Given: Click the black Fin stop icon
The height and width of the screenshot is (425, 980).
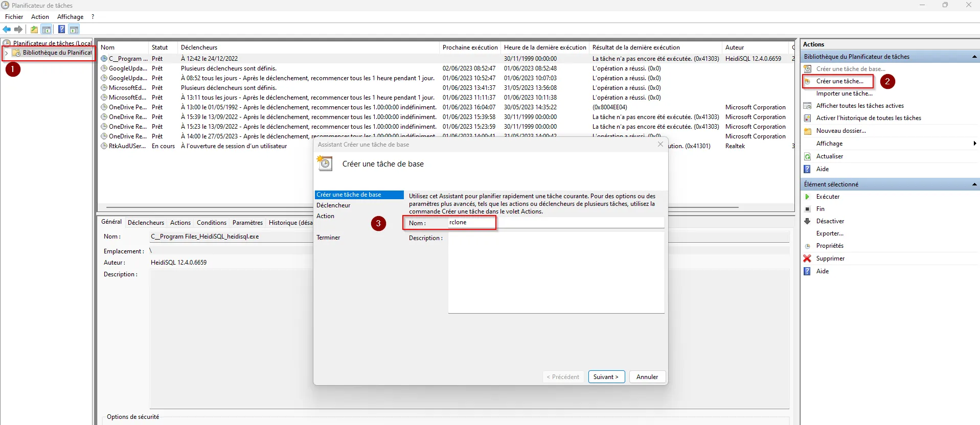Looking at the screenshot, I should [808, 209].
